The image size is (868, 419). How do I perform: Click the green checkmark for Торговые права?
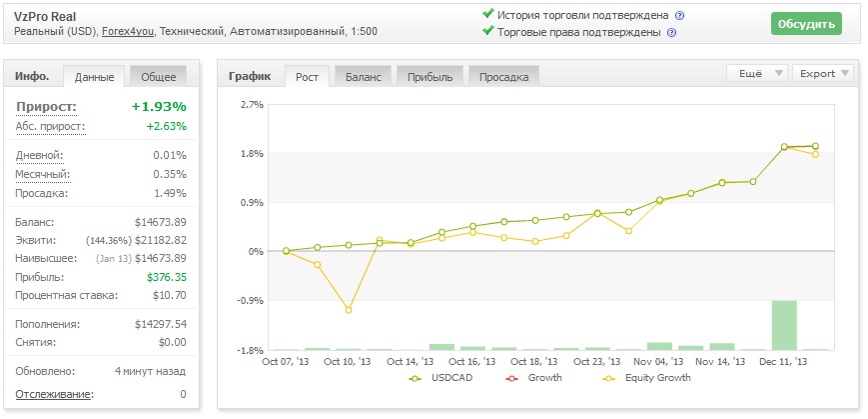[487, 30]
